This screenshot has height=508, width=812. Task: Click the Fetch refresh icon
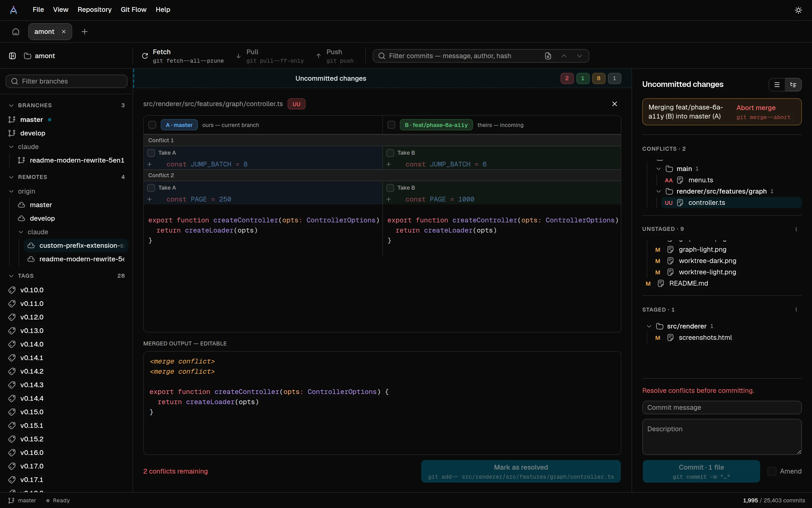[x=145, y=56]
